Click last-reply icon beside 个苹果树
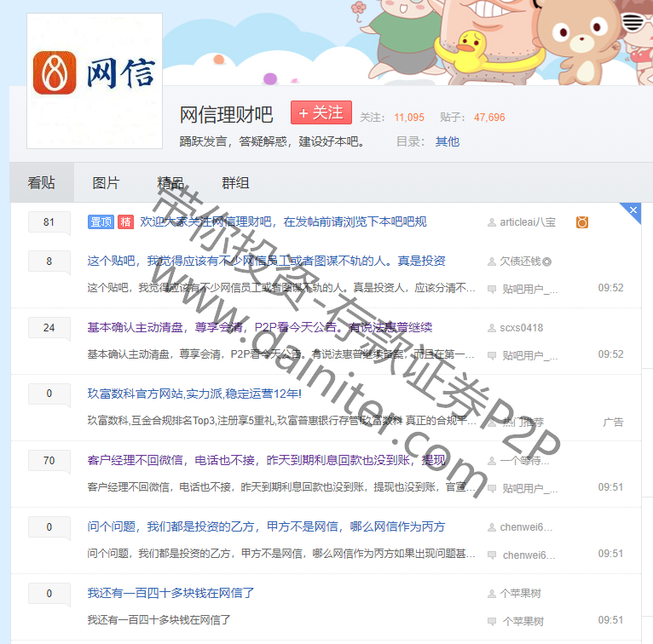This screenshot has width=653, height=644. click(492, 622)
